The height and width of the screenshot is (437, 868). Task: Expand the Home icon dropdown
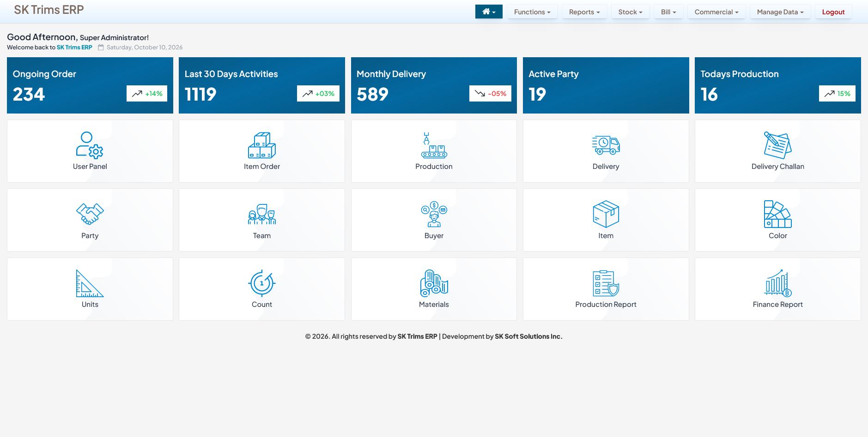pyautogui.click(x=489, y=12)
